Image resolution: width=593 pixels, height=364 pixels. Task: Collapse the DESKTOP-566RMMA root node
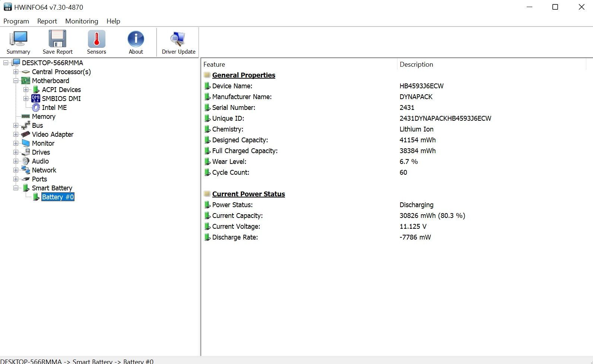click(x=6, y=63)
